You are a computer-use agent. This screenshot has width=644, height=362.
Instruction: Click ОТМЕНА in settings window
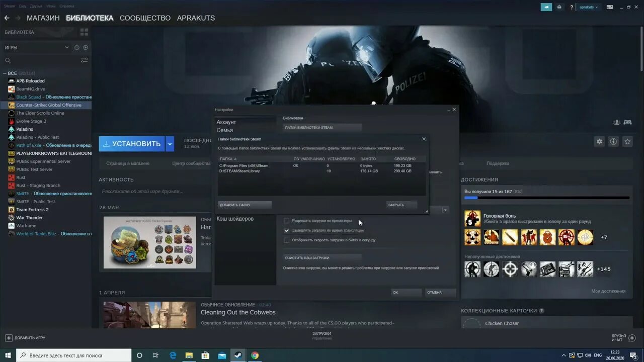440,292
